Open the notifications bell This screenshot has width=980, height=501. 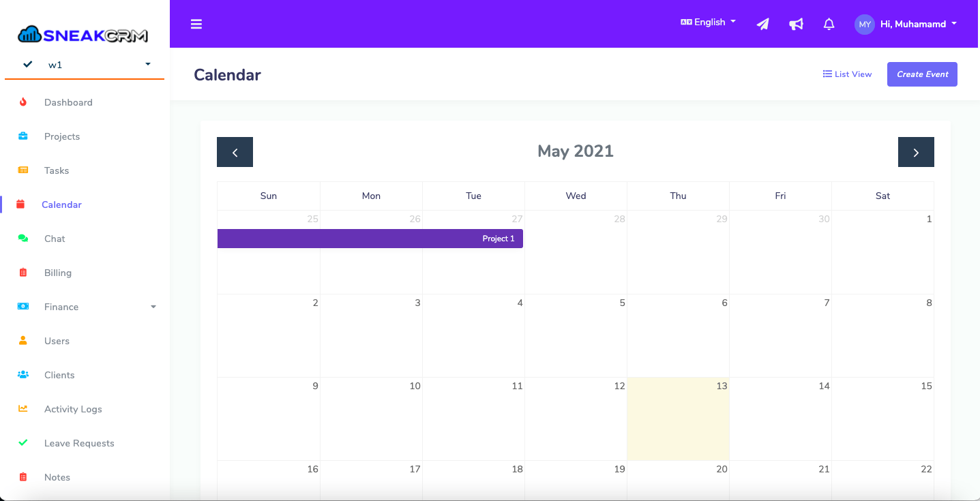pyautogui.click(x=829, y=25)
